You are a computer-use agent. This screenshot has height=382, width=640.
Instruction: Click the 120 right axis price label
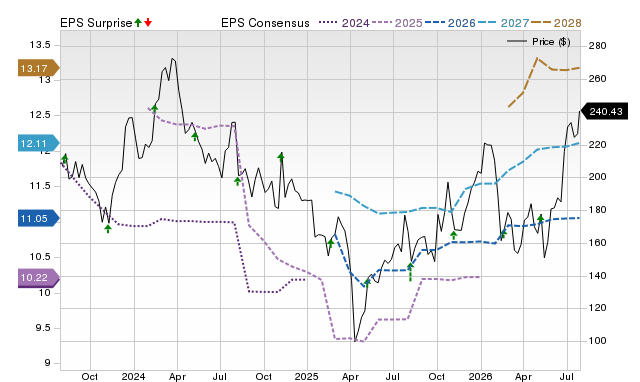pos(598,308)
